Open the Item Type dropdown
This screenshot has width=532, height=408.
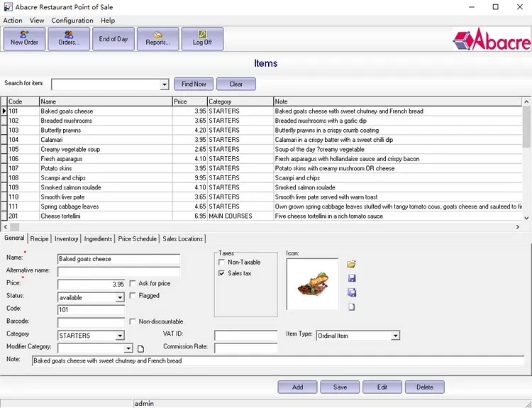coord(395,336)
